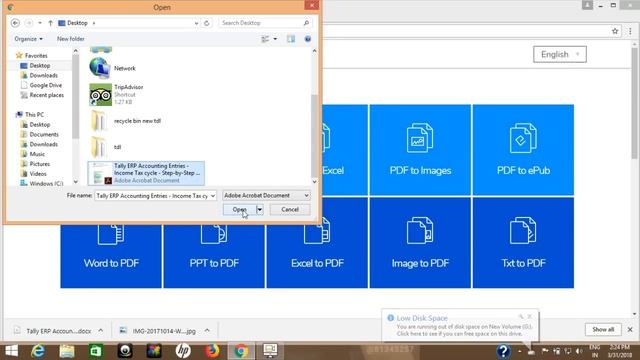This screenshot has width=640, height=360.
Task: Expand options for IMG-20171014 jpg download
Action: pyautogui.click(x=207, y=331)
